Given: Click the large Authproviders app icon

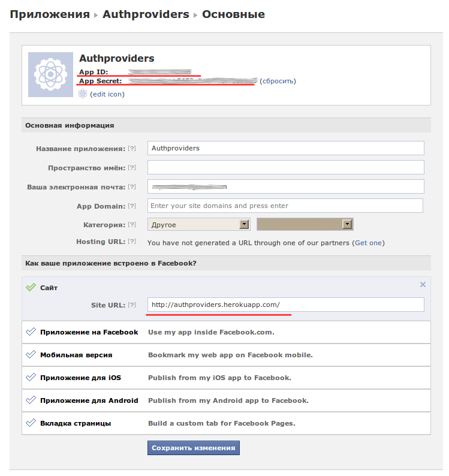Looking at the screenshot, I should point(50,74).
